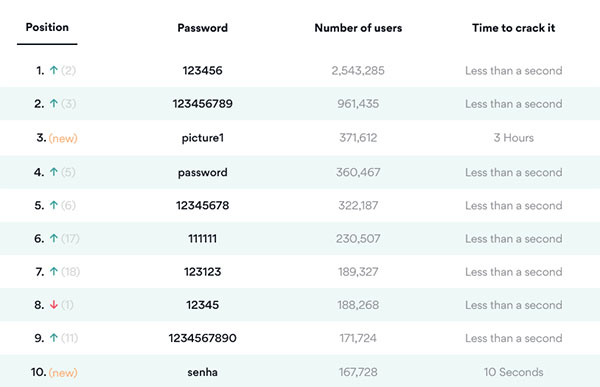Click the up arrow in the 123123 row

[x=54, y=271]
